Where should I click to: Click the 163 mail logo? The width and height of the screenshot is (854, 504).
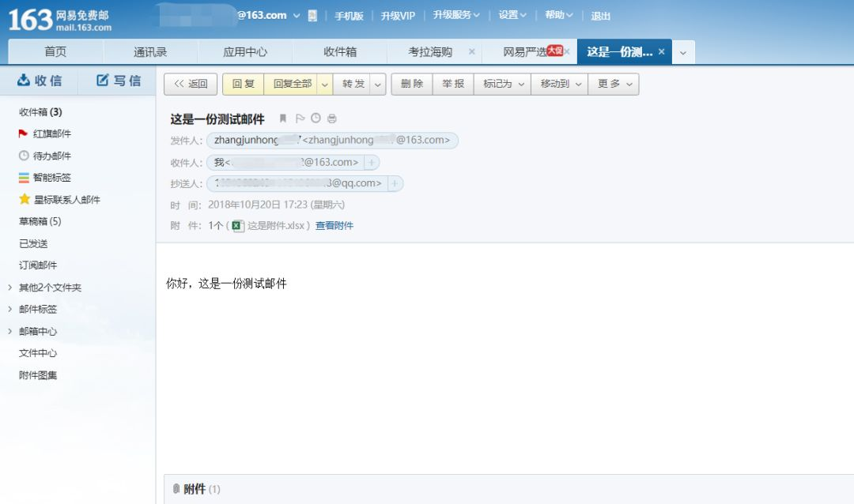point(59,20)
